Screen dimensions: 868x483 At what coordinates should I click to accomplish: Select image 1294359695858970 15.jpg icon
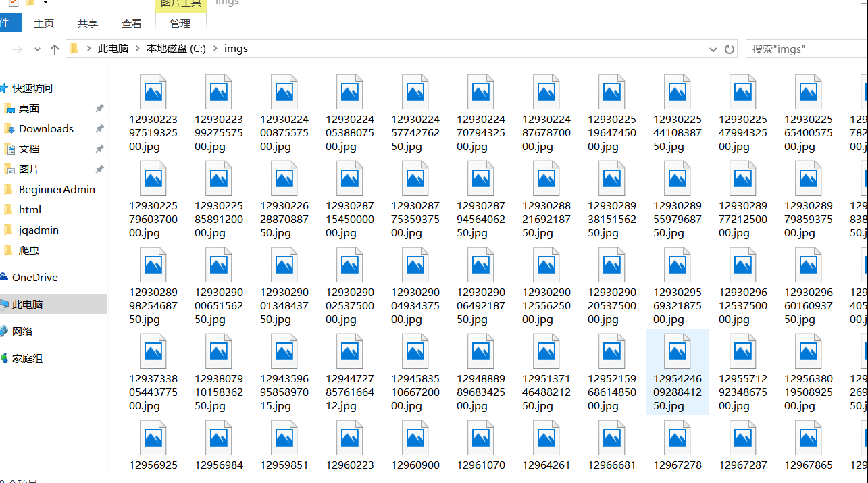point(284,351)
